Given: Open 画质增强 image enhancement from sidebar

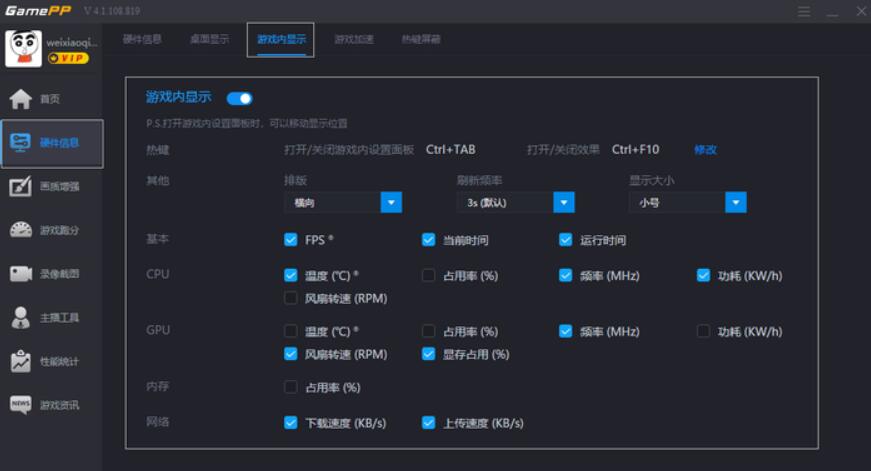Looking at the screenshot, I should pos(21,186).
